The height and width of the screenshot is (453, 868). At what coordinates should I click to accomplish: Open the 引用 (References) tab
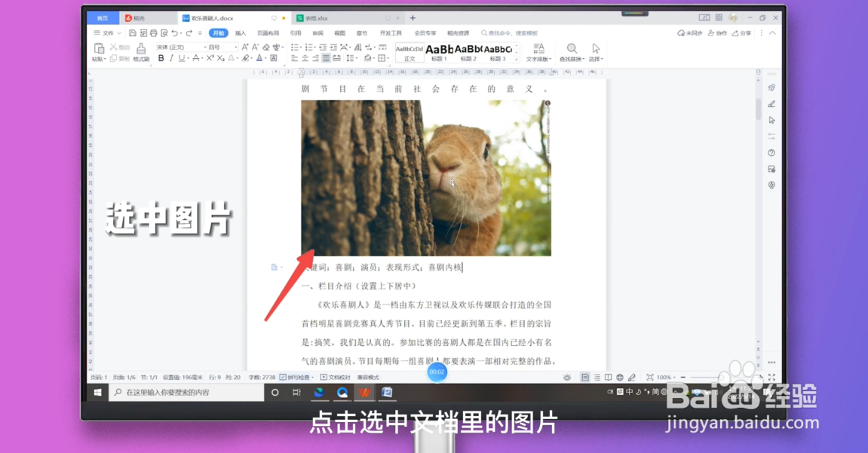(x=296, y=33)
